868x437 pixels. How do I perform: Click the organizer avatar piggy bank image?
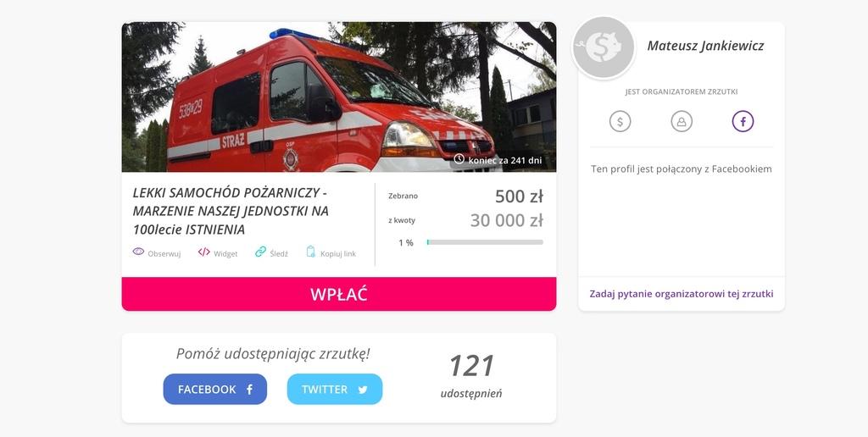coord(603,47)
